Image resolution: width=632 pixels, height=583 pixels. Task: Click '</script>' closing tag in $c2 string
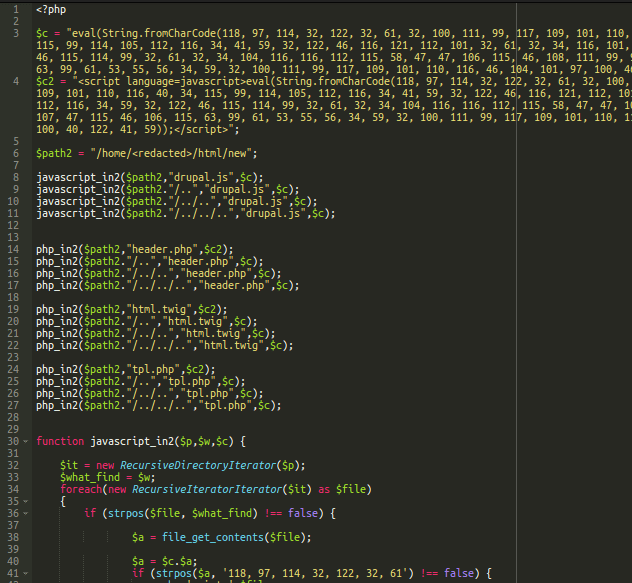[x=201, y=129]
